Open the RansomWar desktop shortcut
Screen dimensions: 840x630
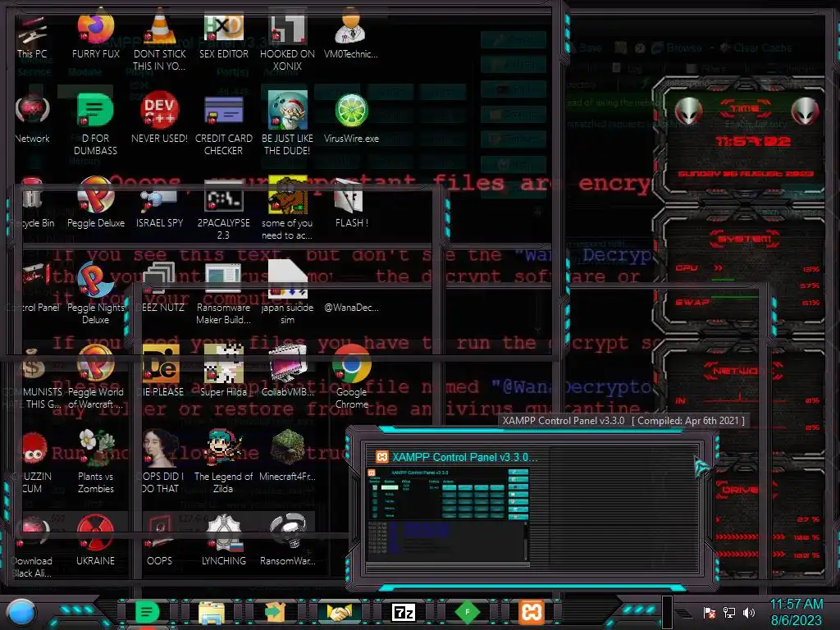coord(288,540)
